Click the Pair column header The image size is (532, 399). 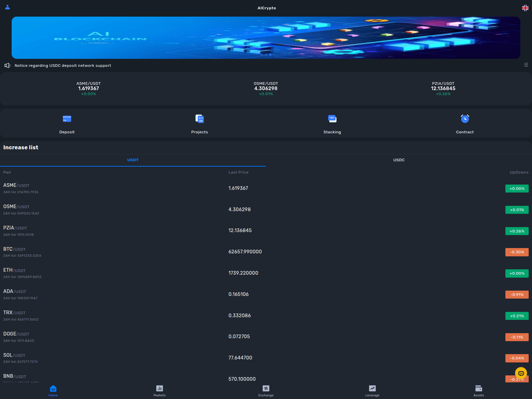pos(7,172)
